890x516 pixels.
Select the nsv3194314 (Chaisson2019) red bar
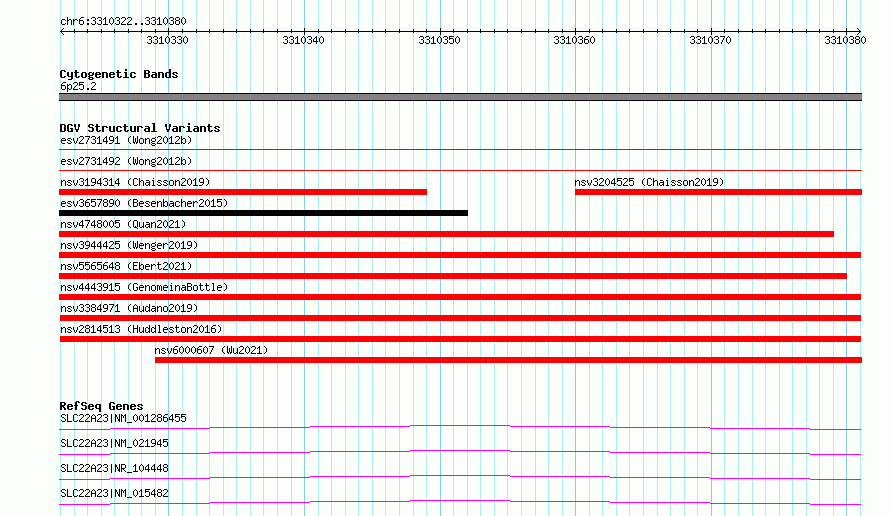tap(243, 192)
